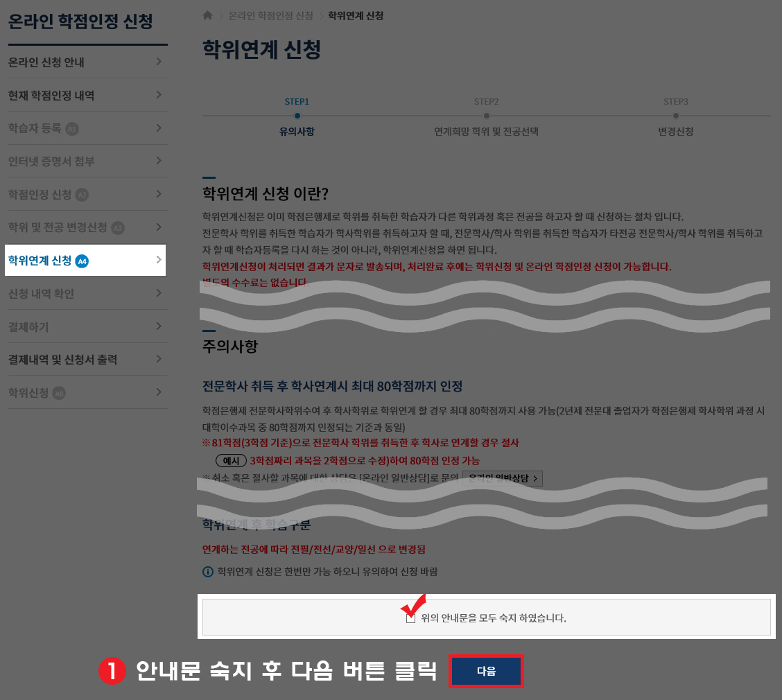The width and height of the screenshot is (782, 700).
Task: Expand the 결제내역 및 신청서 출력 chevron
Action: coord(159,359)
